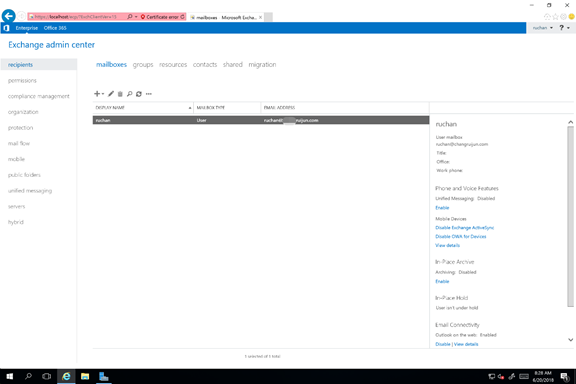Switch to the shared tab
This screenshot has width=576, height=384.
[x=233, y=65]
